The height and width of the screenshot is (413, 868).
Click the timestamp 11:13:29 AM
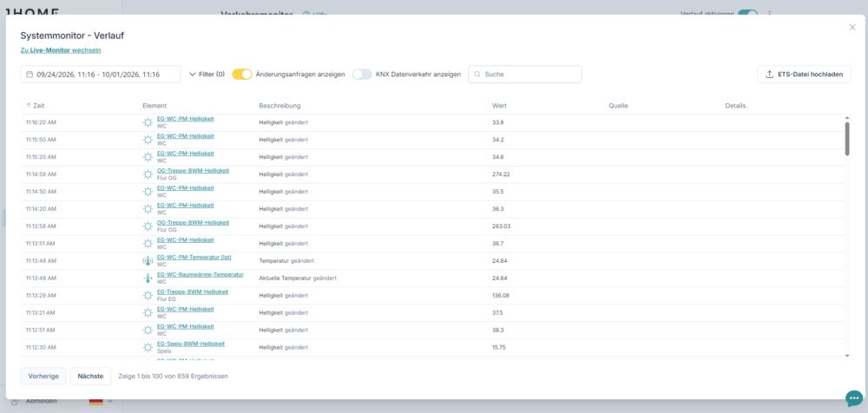tap(41, 295)
